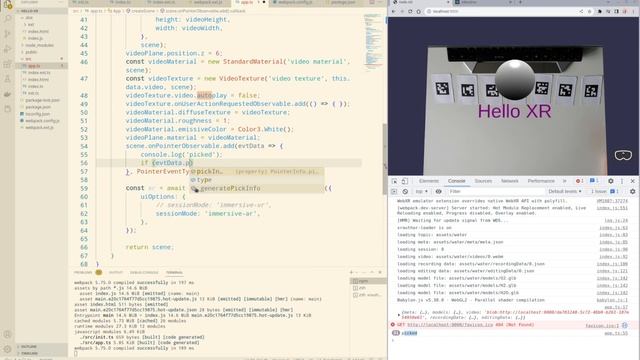Screen dimensions: 640x360
Task: Click the favicon.ico 404 error link
Action: point(450,325)
